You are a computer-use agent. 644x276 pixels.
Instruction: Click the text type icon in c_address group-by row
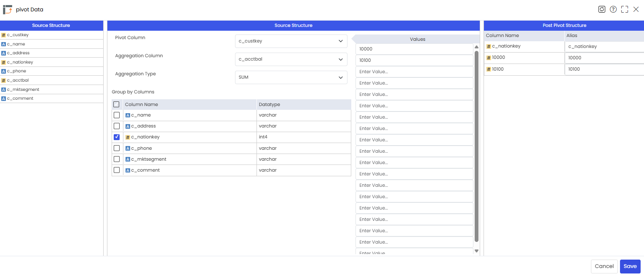click(x=128, y=126)
